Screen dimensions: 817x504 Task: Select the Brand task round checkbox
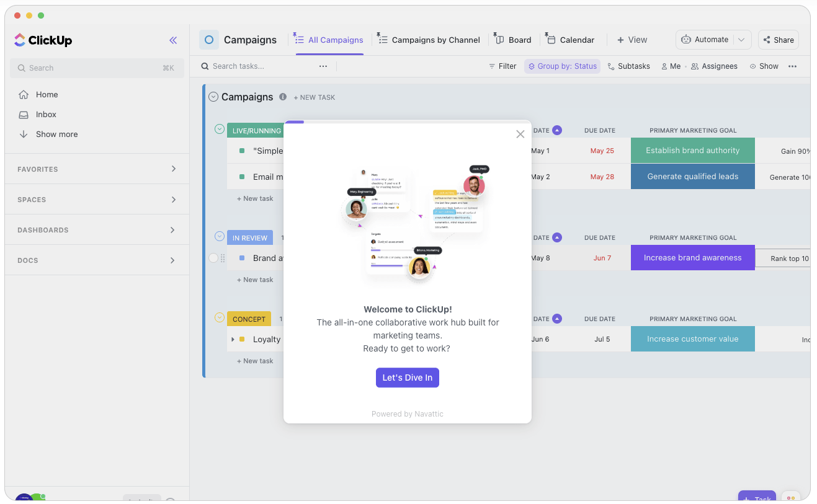[x=213, y=258]
